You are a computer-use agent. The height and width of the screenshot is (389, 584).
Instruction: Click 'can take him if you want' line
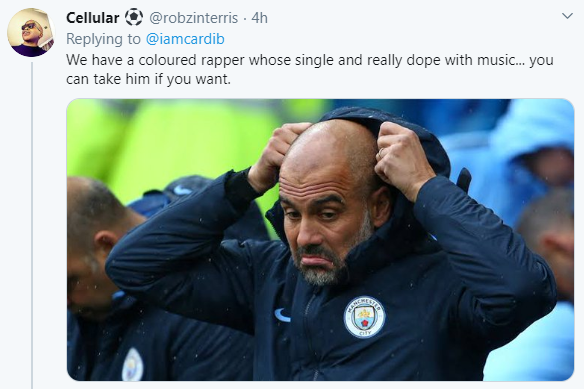pos(148,79)
